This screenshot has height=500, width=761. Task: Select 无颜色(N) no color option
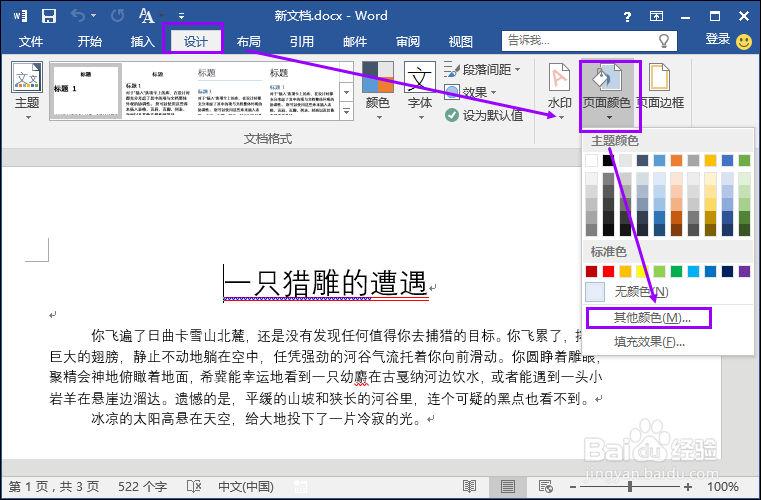642,291
